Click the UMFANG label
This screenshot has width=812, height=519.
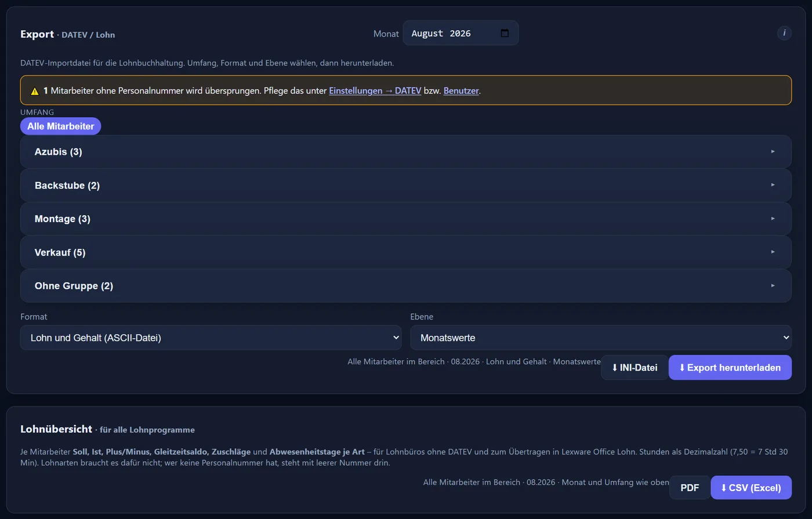(37, 112)
